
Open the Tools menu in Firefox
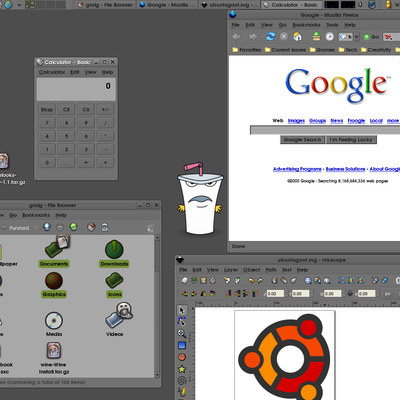tap(332, 25)
